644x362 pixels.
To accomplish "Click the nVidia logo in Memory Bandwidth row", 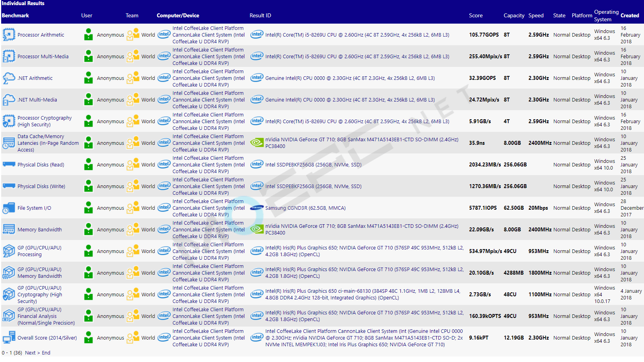I will (x=257, y=229).
